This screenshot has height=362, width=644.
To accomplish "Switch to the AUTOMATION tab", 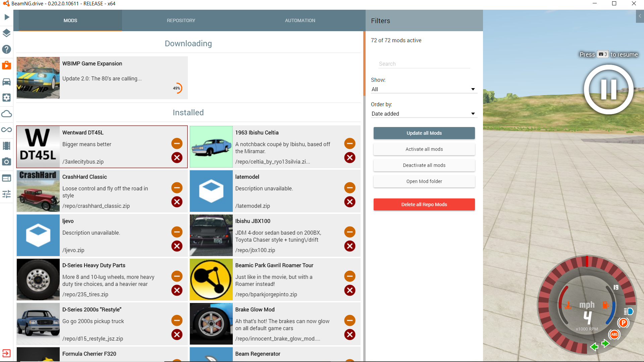I will coord(300,20).
